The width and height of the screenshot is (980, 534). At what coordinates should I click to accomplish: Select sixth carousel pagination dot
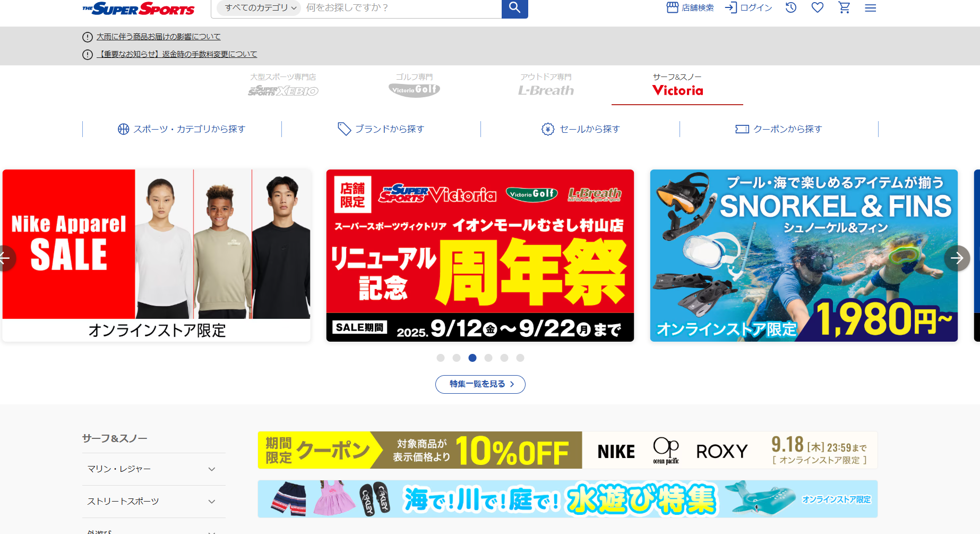point(520,358)
